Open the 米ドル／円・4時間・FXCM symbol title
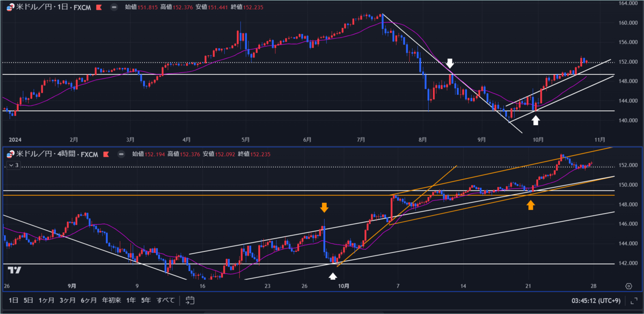 [58, 154]
